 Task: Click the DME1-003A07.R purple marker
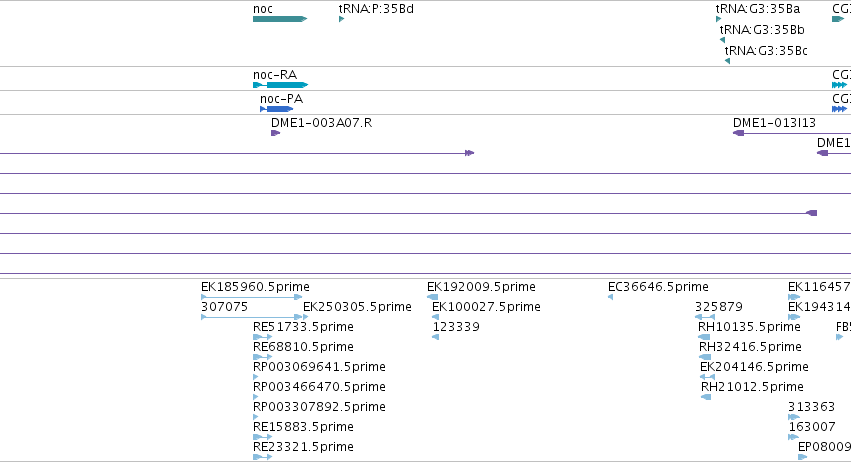[276, 133]
